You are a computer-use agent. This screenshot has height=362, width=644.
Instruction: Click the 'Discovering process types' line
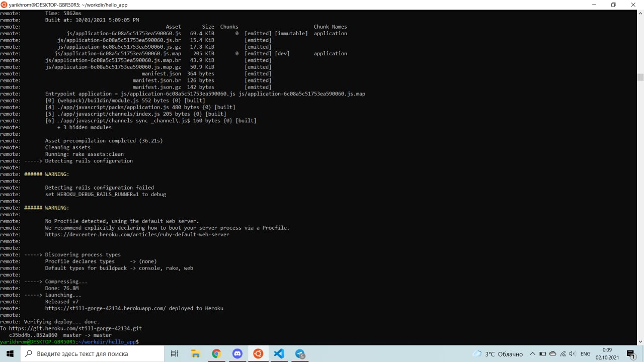click(x=83, y=254)
